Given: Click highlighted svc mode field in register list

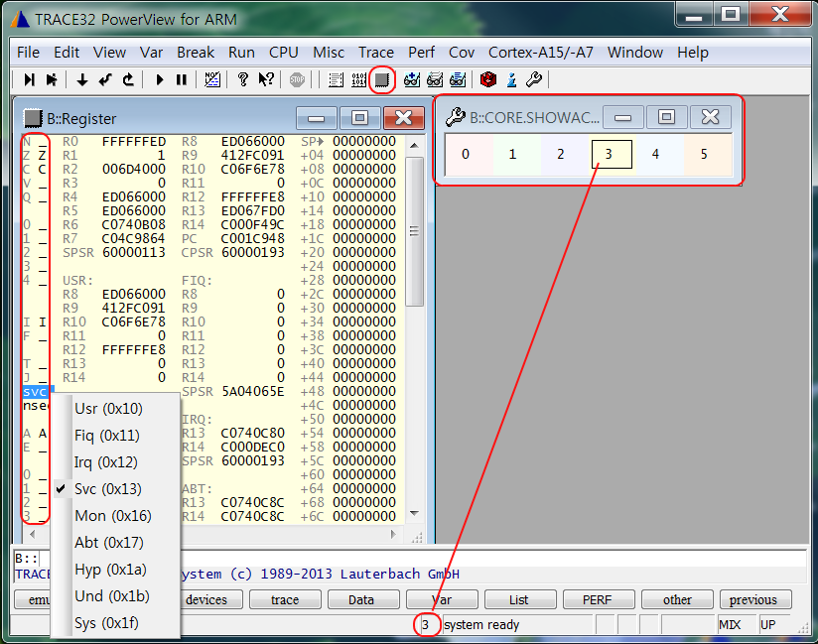Looking at the screenshot, I should pyautogui.click(x=34, y=392).
